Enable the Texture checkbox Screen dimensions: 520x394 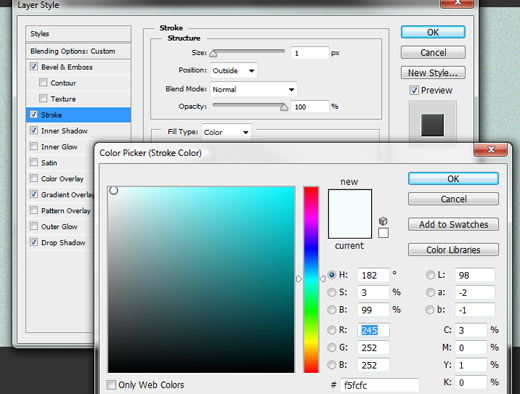(43, 98)
